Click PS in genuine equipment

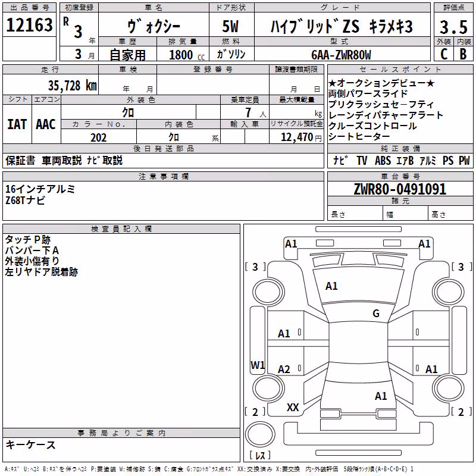[448, 161]
